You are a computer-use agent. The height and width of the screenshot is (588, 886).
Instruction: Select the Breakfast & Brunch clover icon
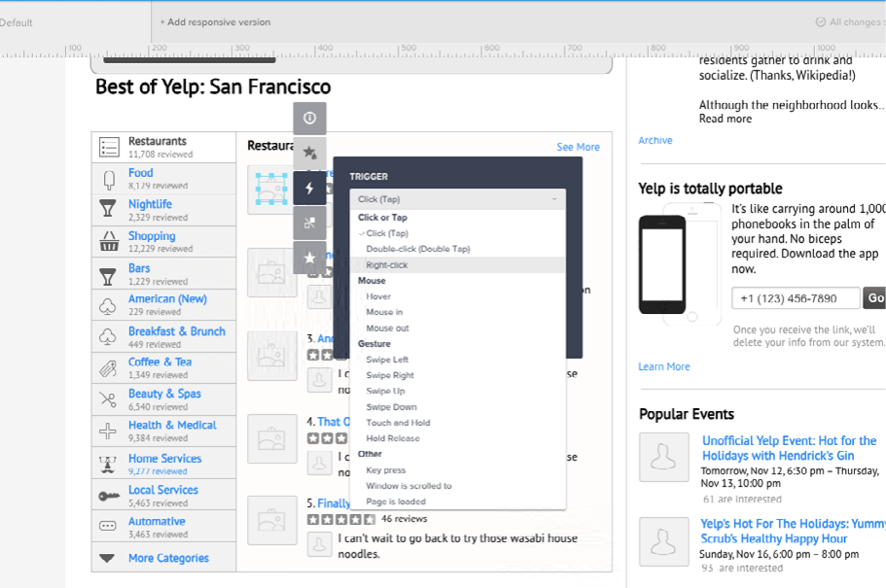[x=107, y=336]
